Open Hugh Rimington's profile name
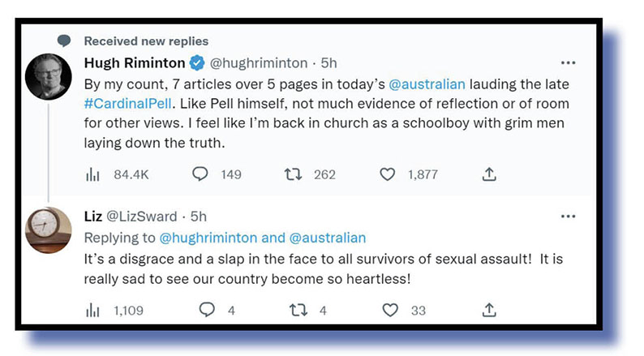Screen dimensions: 644x356 coord(134,62)
